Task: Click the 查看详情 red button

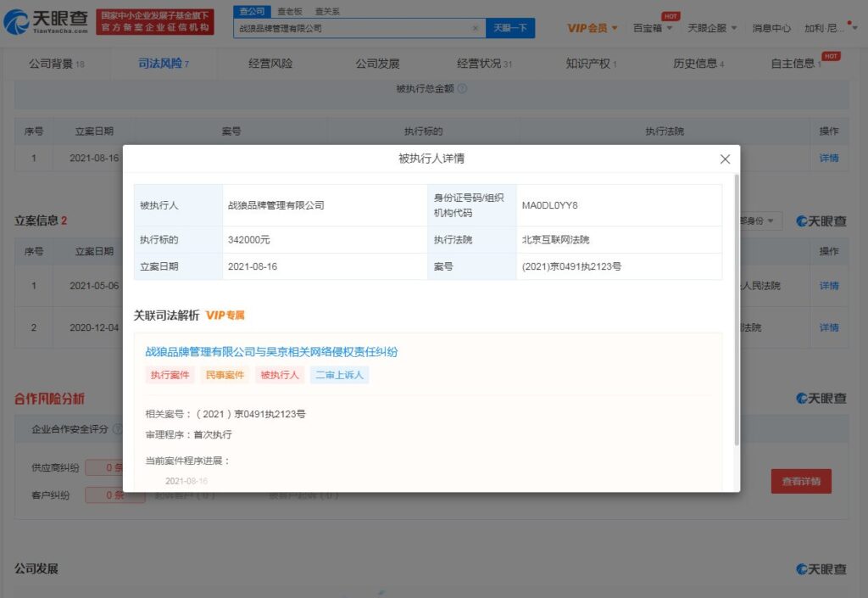Action: (801, 481)
